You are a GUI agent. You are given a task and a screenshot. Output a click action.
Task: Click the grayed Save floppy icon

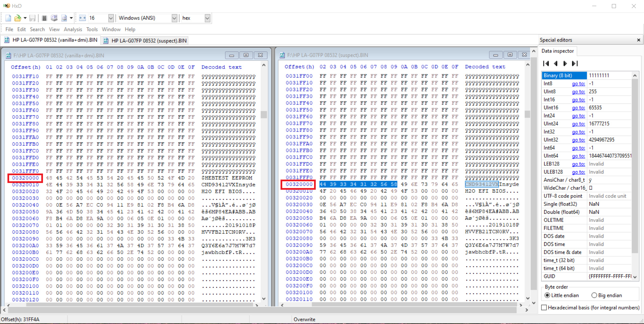32,18
